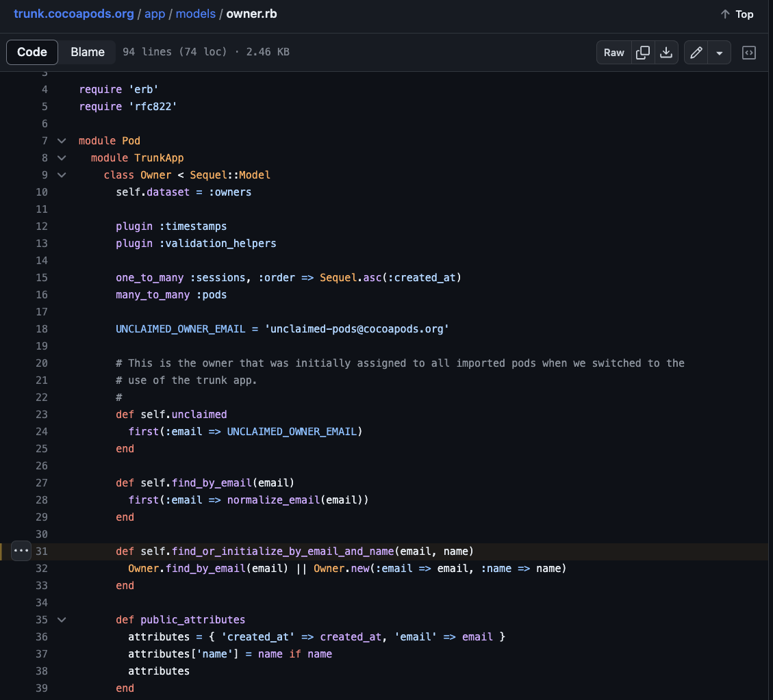Select line number 12
This screenshot has height=700, width=773.
[42, 226]
